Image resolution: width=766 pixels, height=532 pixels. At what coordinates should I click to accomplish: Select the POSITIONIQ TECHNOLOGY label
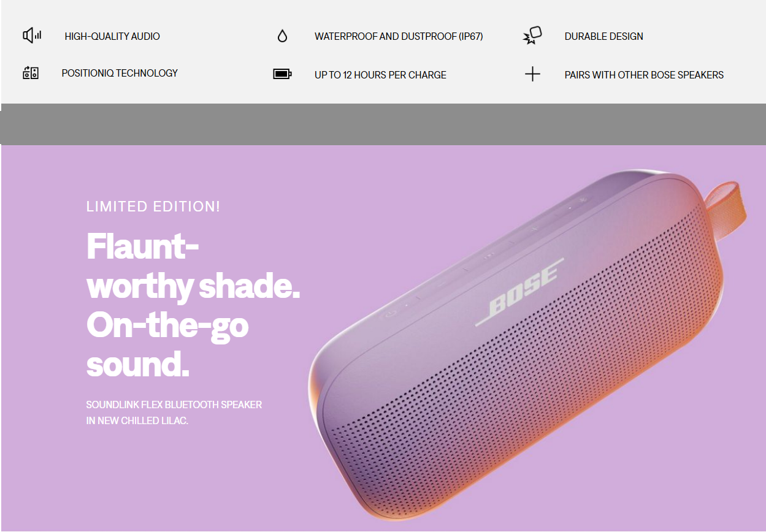pyautogui.click(x=120, y=73)
